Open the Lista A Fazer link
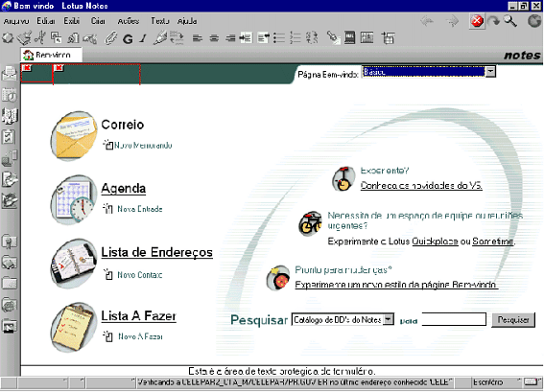Screen dimensions: 544x392 point(138,316)
